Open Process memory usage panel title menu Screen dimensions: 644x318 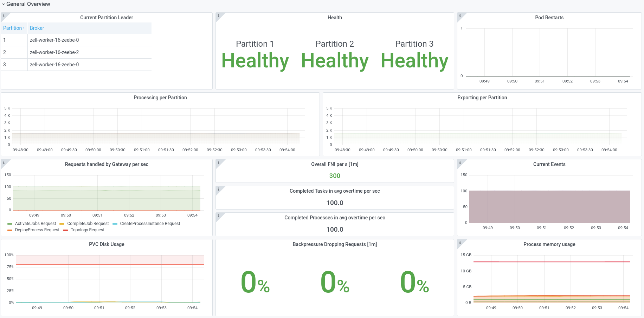pyautogui.click(x=549, y=244)
